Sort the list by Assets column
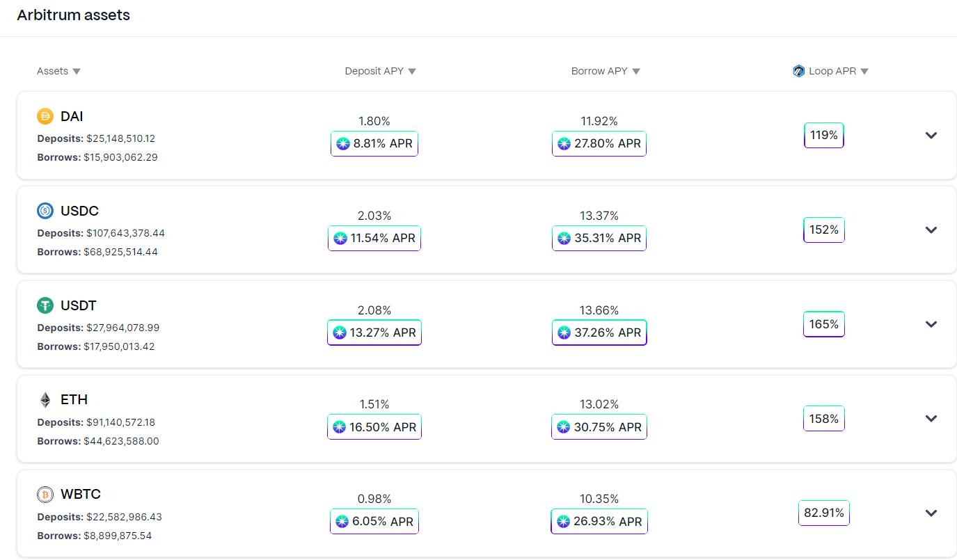The image size is (957, 560). [58, 71]
